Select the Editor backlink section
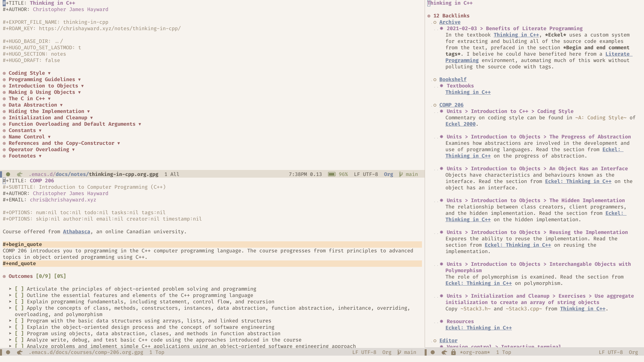 click(448, 340)
